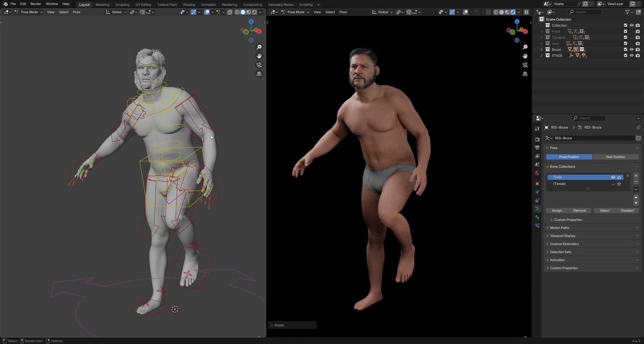Uncheck exclude checkbox for Frank collection
The height and width of the screenshot is (344, 644).
(625, 32)
